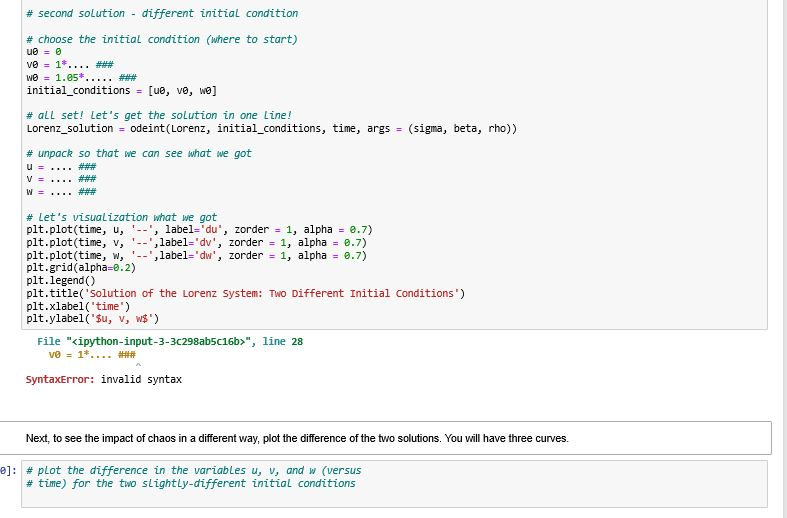
Task: Click the "plt.ylabel('$u, v, w$')" line
Action: [93, 319]
